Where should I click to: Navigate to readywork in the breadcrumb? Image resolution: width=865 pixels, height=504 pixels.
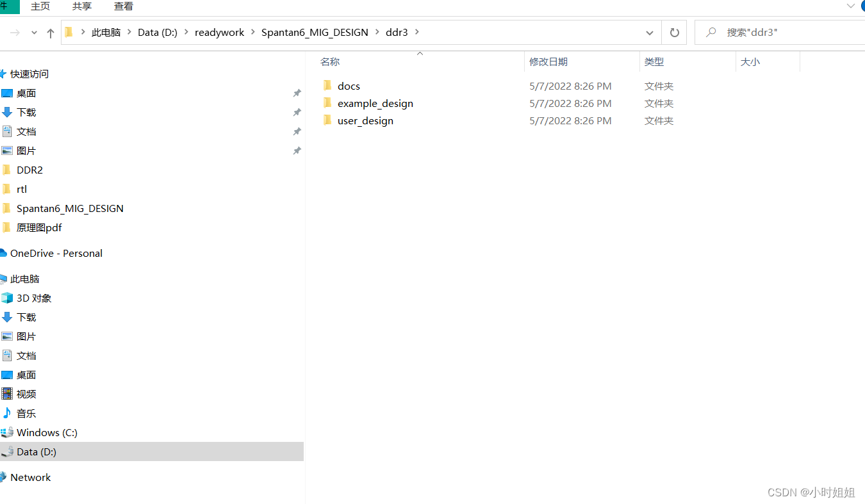[219, 32]
